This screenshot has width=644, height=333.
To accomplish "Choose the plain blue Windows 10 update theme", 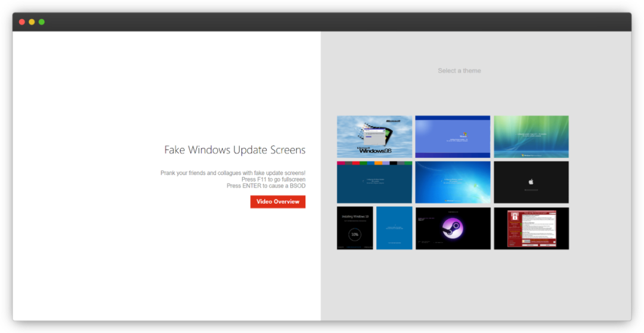I will (394, 228).
